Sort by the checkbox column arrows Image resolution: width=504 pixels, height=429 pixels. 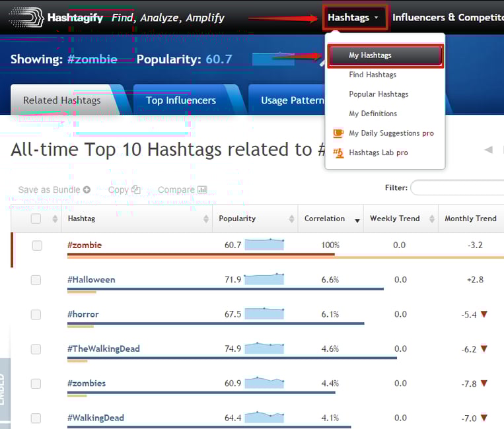tap(55, 218)
